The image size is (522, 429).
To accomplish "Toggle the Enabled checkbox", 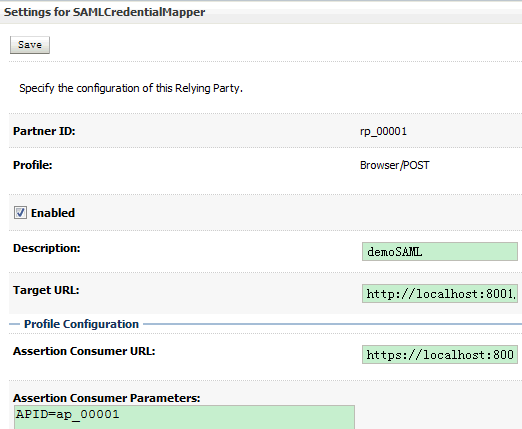I will coord(20,212).
